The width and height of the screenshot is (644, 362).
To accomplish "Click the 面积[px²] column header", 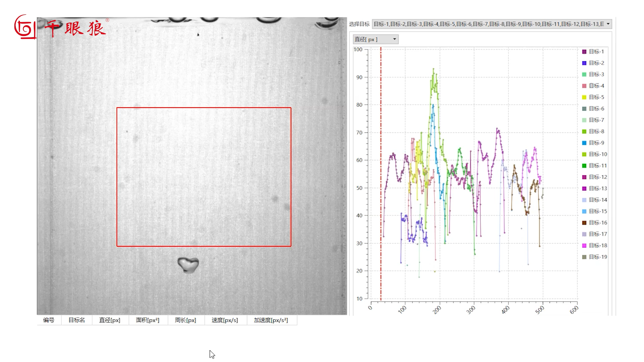I will pyautogui.click(x=148, y=320).
